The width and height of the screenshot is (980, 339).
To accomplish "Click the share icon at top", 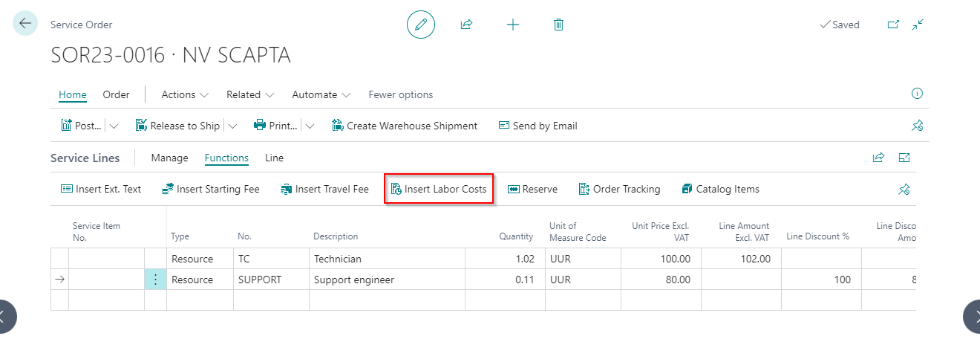I will coord(466,25).
